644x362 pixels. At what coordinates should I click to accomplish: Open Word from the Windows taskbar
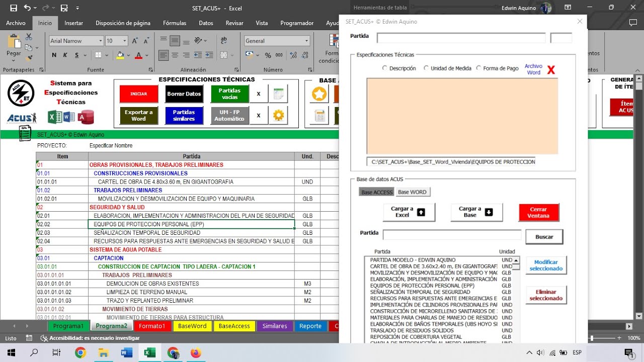(127, 353)
